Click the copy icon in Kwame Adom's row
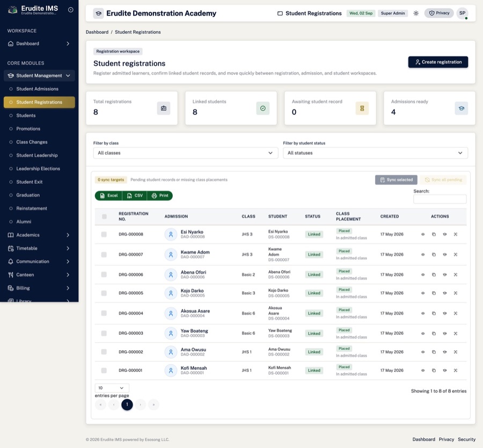The height and width of the screenshot is (448, 483). click(x=434, y=255)
